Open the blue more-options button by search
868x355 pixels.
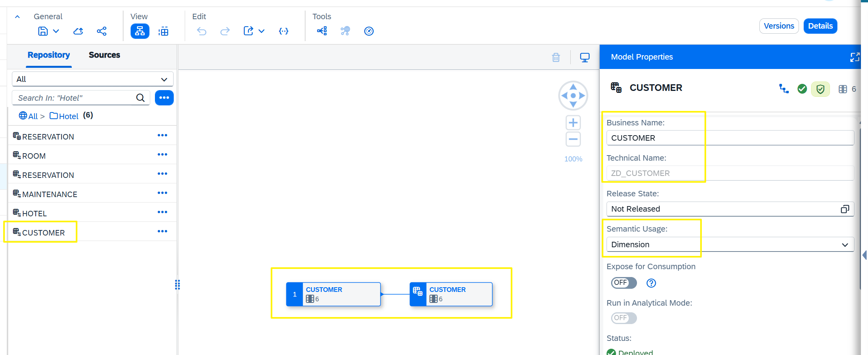(164, 98)
